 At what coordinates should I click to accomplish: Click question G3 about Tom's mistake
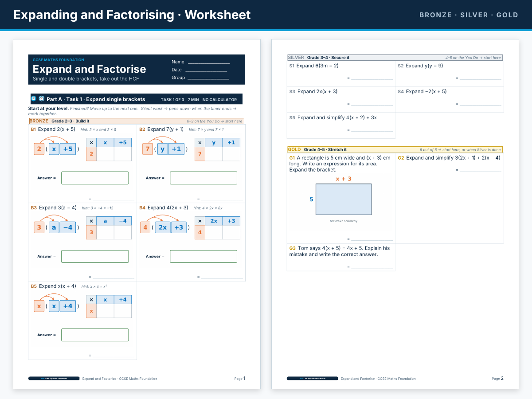pyautogui.click(x=340, y=251)
